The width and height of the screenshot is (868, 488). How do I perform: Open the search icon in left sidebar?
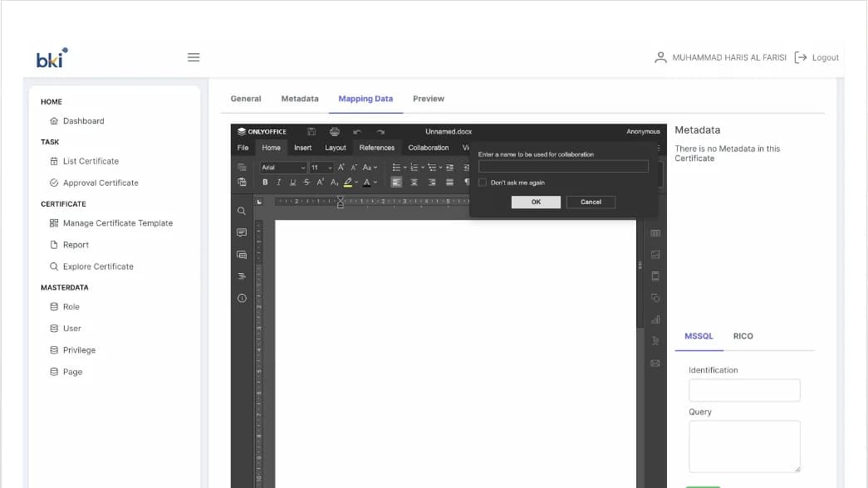click(x=242, y=211)
